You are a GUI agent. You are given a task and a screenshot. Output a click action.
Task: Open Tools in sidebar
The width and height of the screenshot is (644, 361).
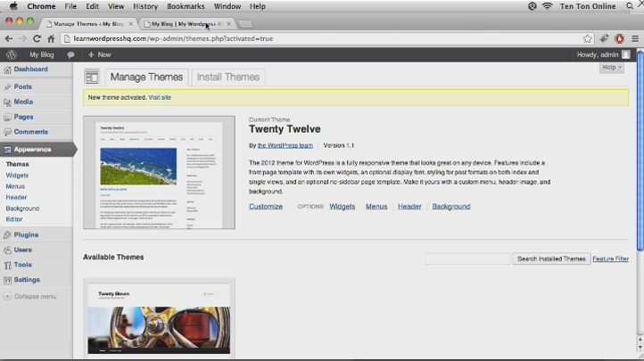pyautogui.click(x=22, y=265)
